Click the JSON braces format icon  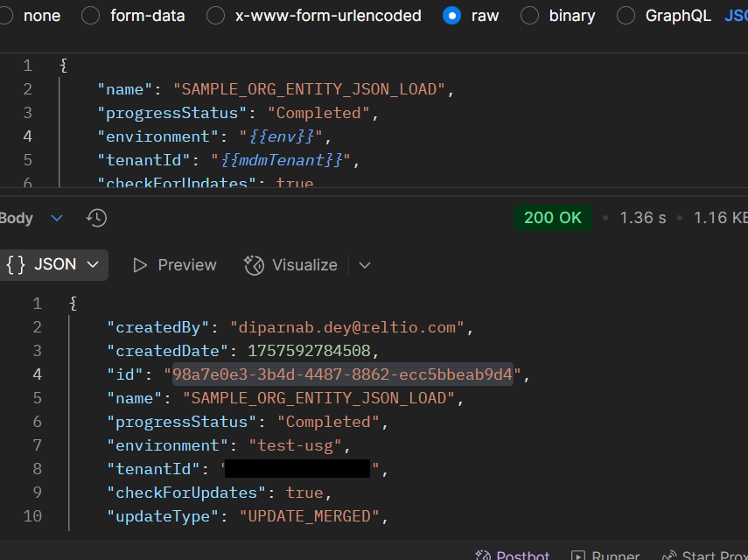[15, 265]
